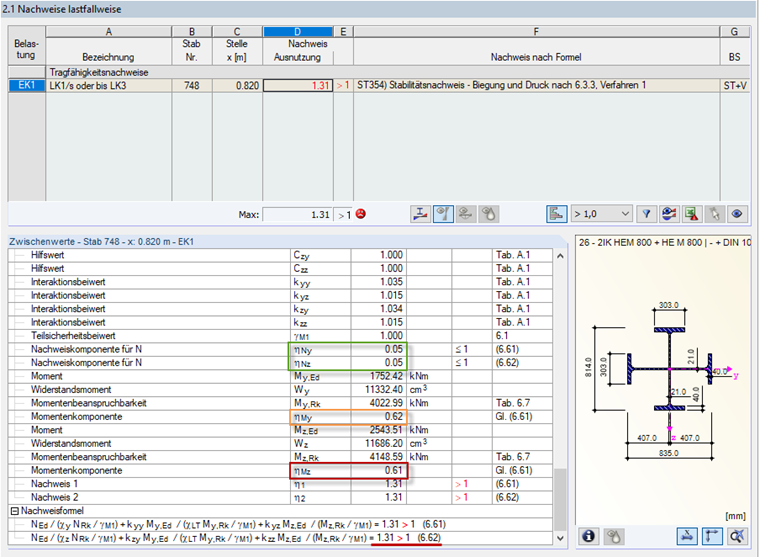Click the cross-section with member loads icon

click(x=420, y=214)
